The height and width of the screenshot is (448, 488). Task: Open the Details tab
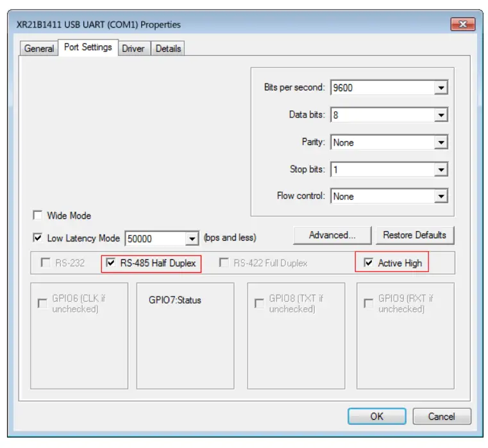[168, 49]
